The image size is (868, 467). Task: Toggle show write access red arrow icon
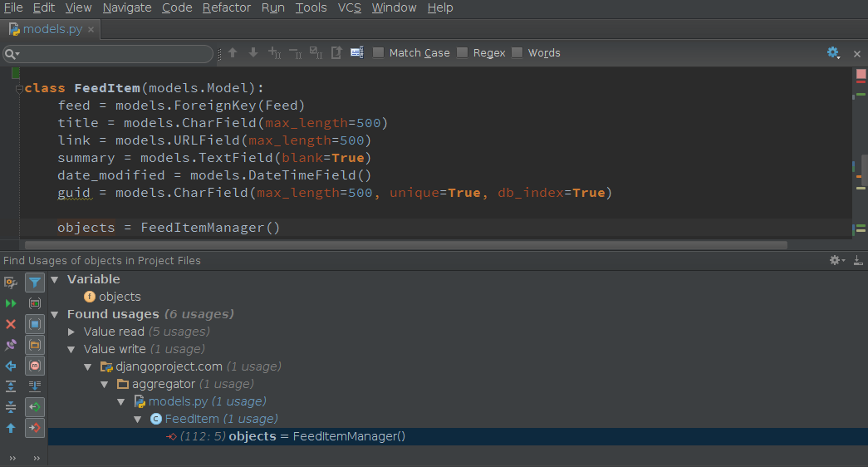(34, 428)
